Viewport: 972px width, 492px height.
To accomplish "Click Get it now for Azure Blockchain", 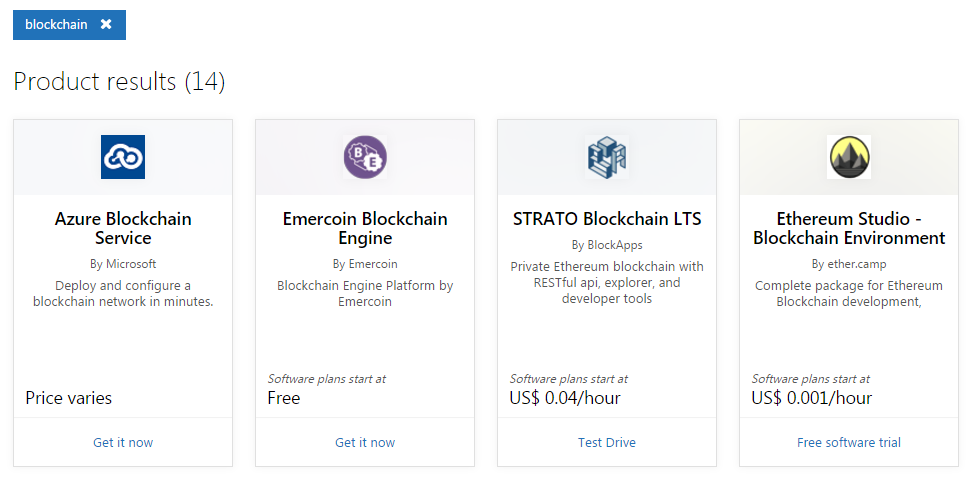I will [123, 442].
